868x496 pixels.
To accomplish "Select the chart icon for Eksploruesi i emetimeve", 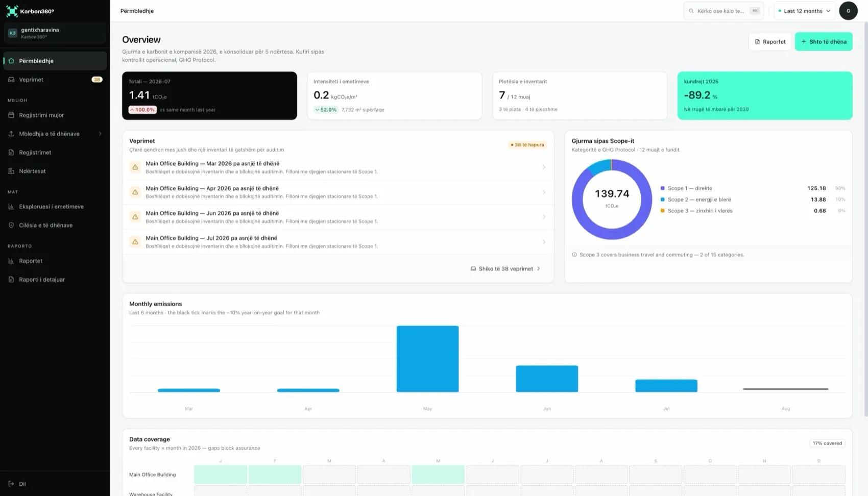I will pyautogui.click(x=11, y=207).
